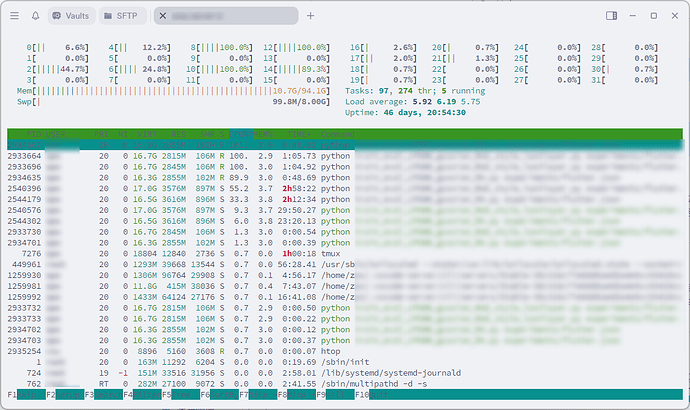Switch to the Vaults tab
Screen dimensions: 690x410
71,16
